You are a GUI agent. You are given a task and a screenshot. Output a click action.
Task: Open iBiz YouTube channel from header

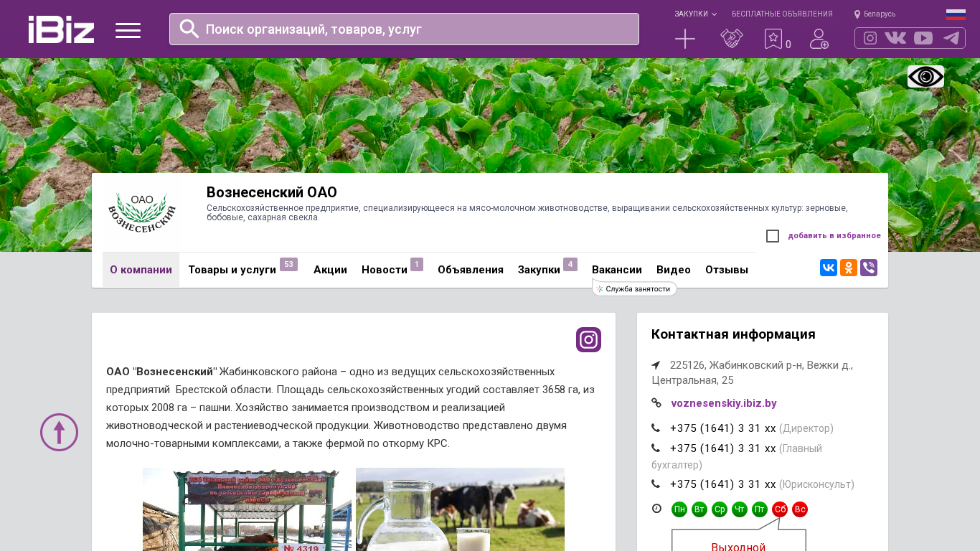pos(923,38)
